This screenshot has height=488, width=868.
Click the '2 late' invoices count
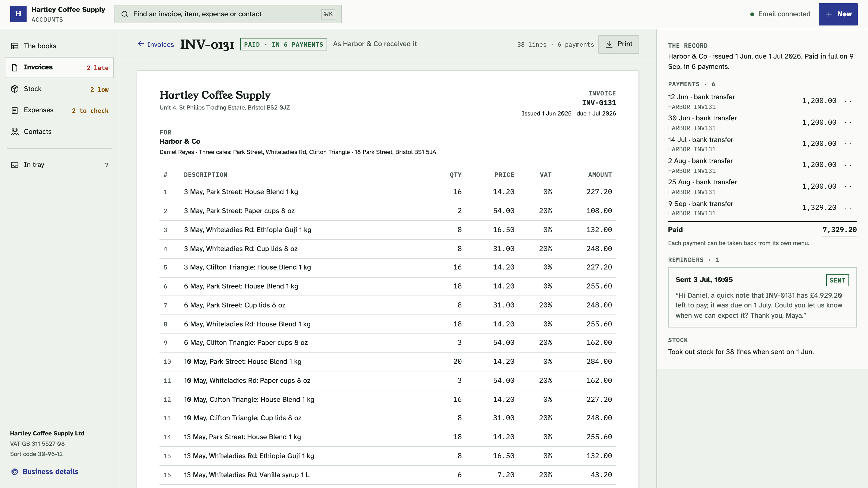pyautogui.click(x=97, y=68)
